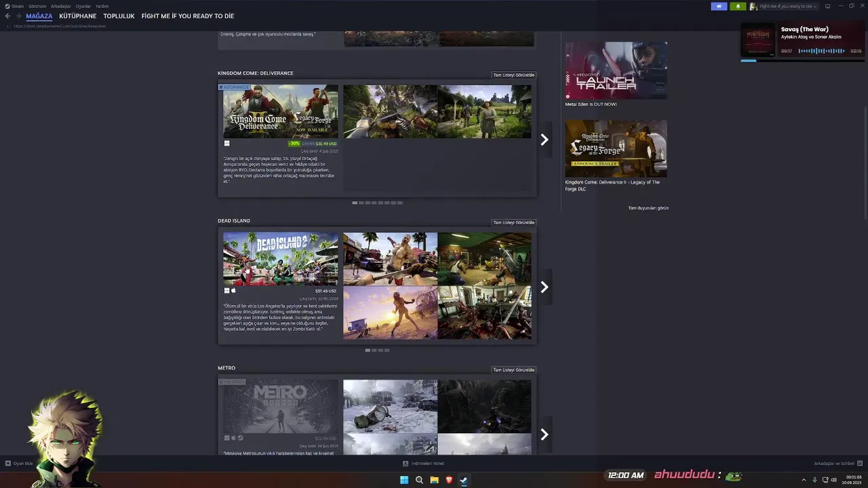This screenshot has width=868, height=488.
Task: Click the -30% discount badge
Action: click(x=294, y=144)
